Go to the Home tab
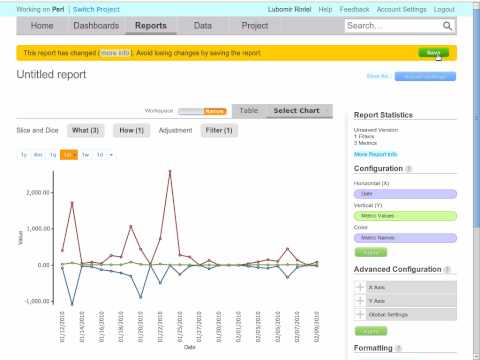The width and height of the screenshot is (480, 360). (42, 26)
